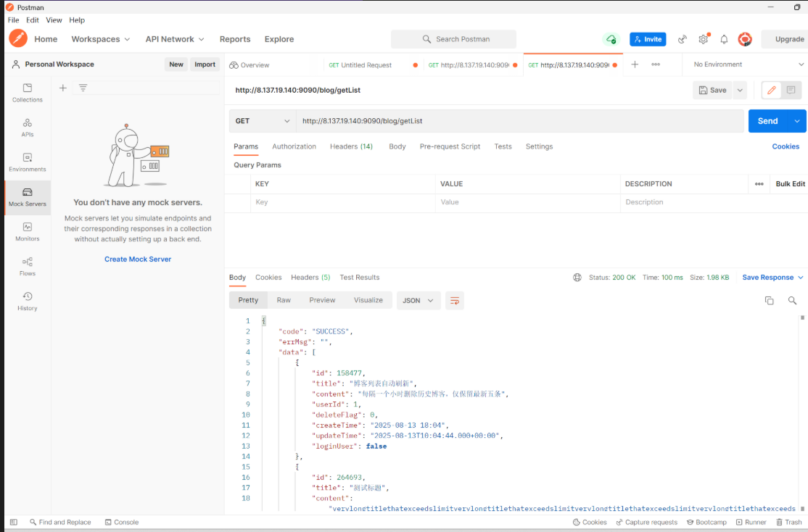Open the tab options ellipsis menu
This screenshot has height=532, width=808.
[x=656, y=65]
